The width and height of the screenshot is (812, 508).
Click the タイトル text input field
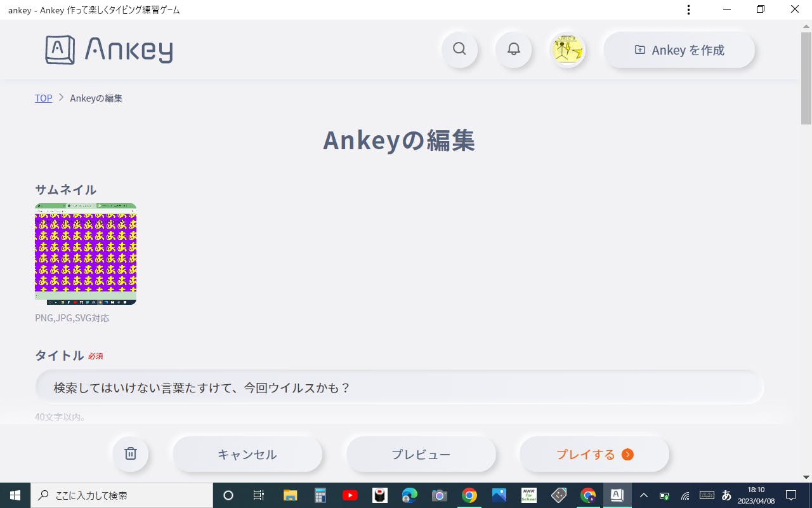[400, 387]
